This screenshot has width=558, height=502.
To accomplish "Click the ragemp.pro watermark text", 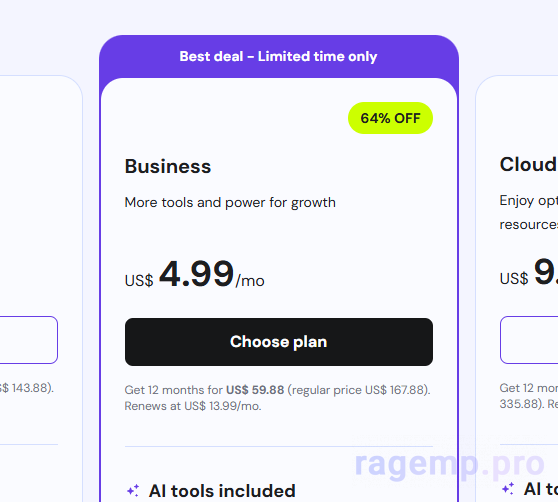I will coord(449,464).
